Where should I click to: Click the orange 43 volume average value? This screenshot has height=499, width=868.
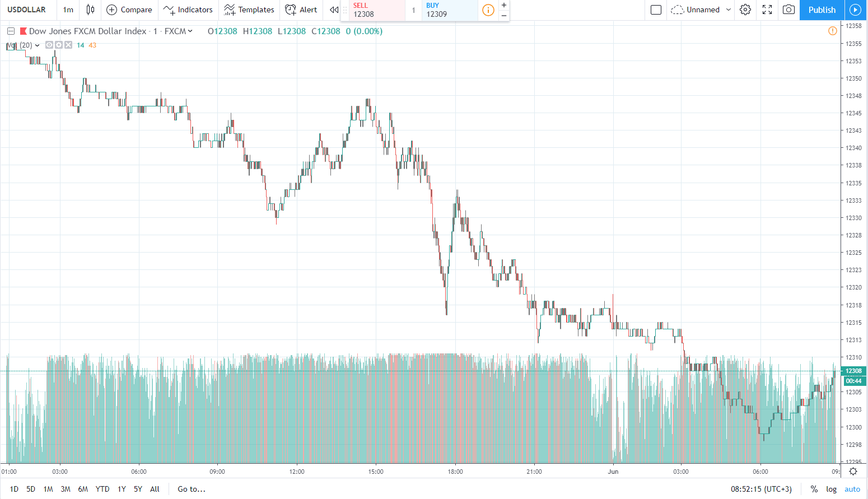(92, 45)
